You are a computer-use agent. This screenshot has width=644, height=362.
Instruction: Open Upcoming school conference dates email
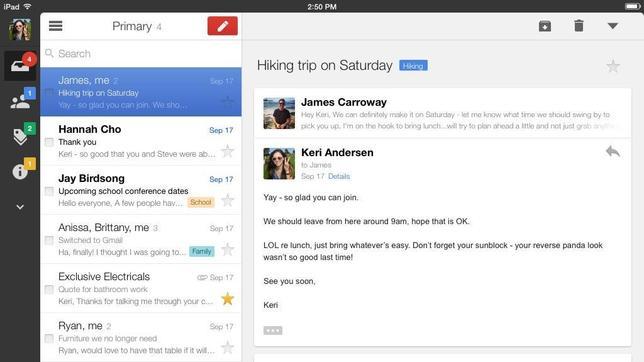pos(141,190)
